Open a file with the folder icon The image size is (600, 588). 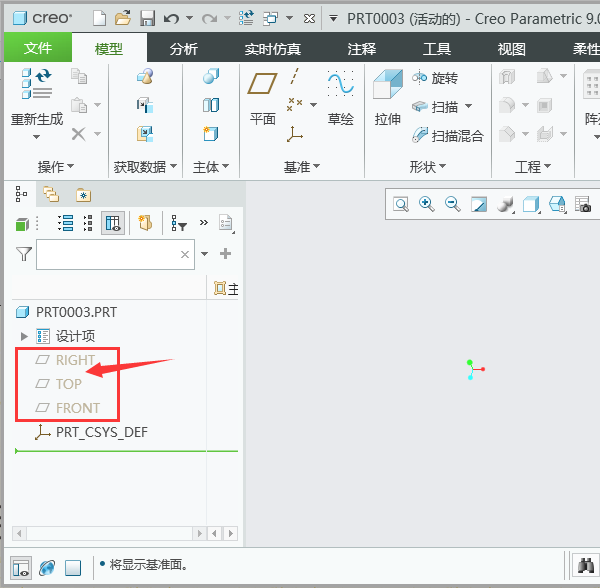click(123, 18)
